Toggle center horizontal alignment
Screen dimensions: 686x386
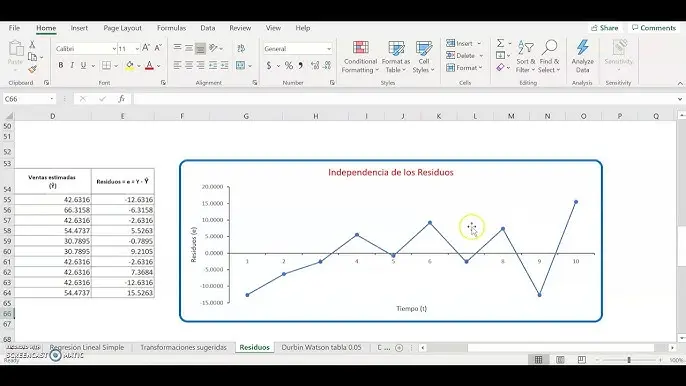point(189,66)
